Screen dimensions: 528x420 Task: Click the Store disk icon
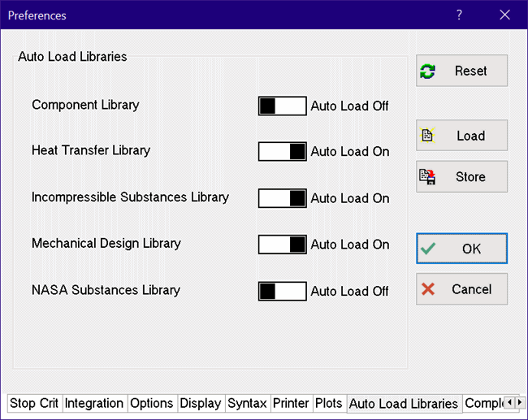point(427,176)
